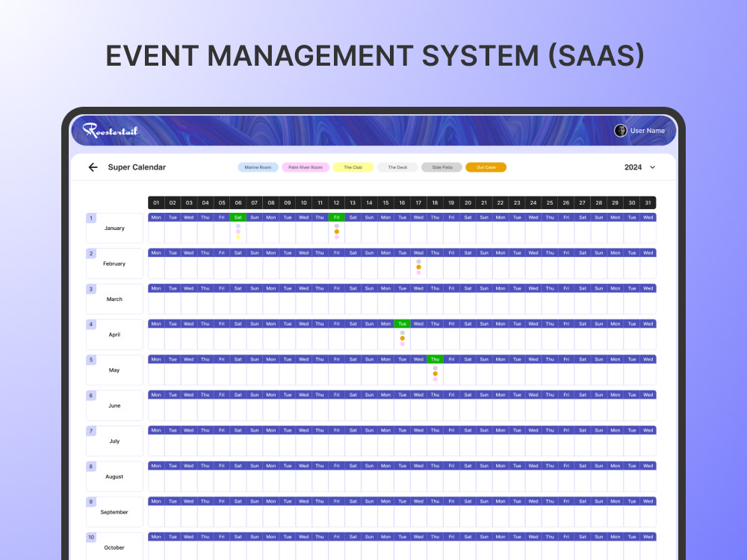Filter by The Deck tag
Viewport: 747px width, 560px height.
point(397,167)
